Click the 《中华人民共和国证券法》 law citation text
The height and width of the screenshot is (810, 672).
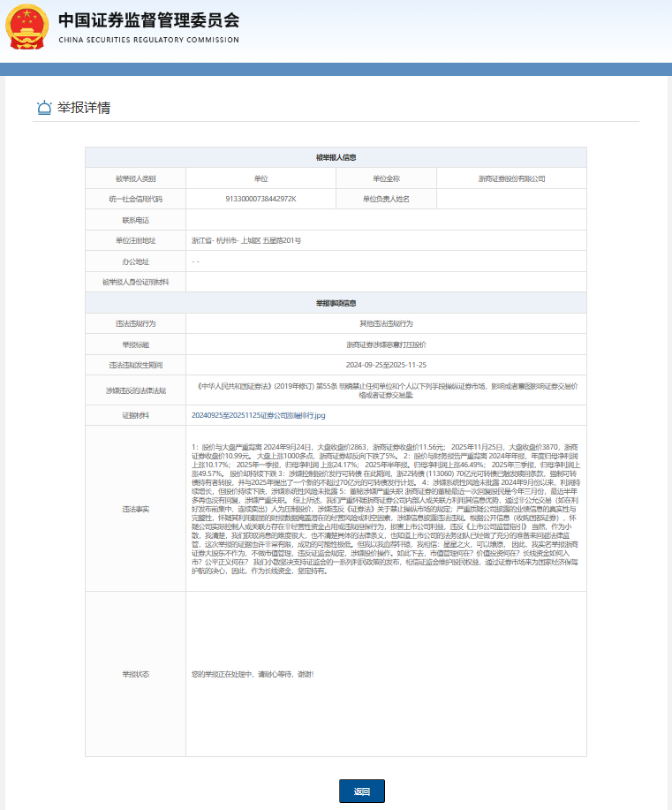(x=387, y=390)
